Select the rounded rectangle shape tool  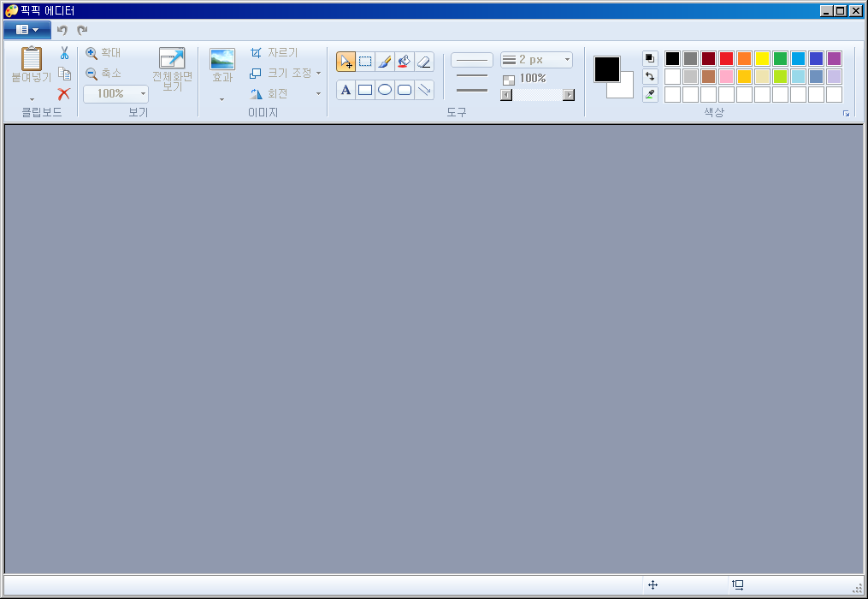click(404, 90)
